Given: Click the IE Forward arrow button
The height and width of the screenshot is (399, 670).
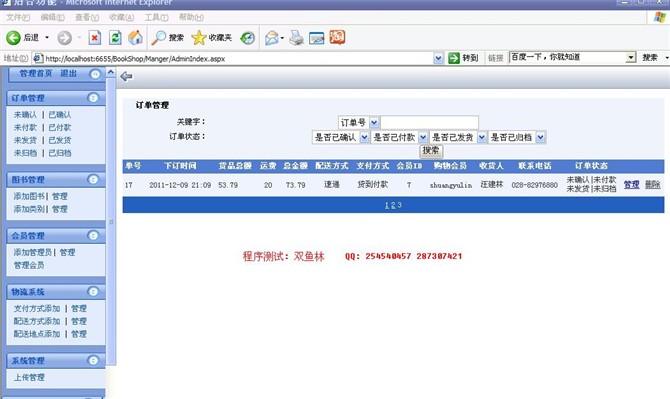Looking at the screenshot, I should tap(65, 38).
